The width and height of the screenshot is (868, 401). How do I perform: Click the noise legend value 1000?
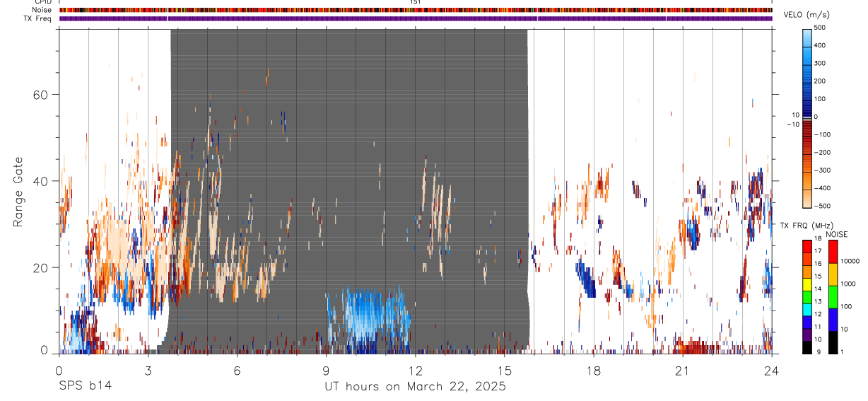pyautogui.click(x=848, y=284)
